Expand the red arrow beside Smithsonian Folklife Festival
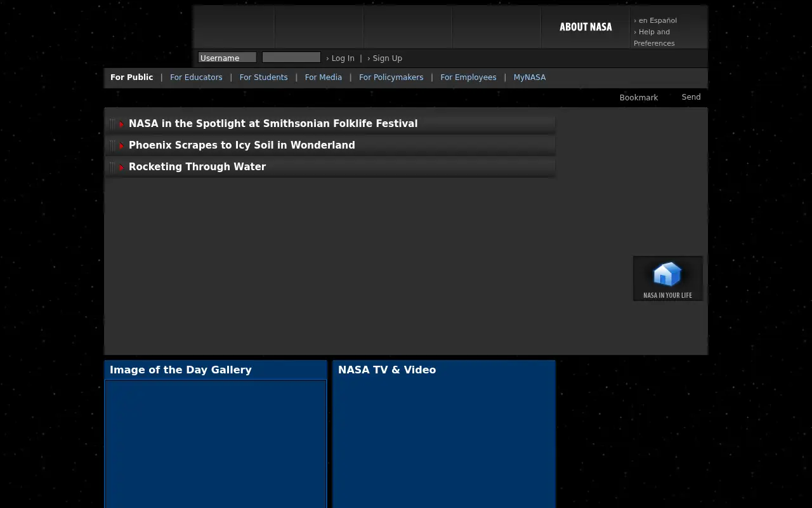Screen dimensions: 812x508 [121, 124]
